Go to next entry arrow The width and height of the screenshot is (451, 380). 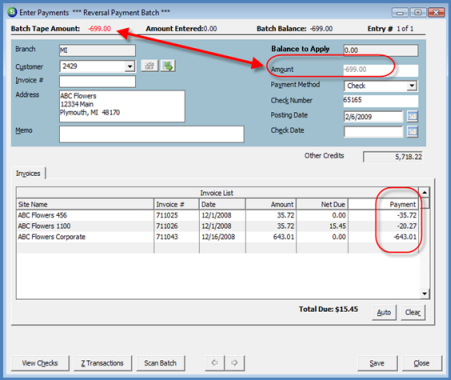pyautogui.click(x=234, y=363)
